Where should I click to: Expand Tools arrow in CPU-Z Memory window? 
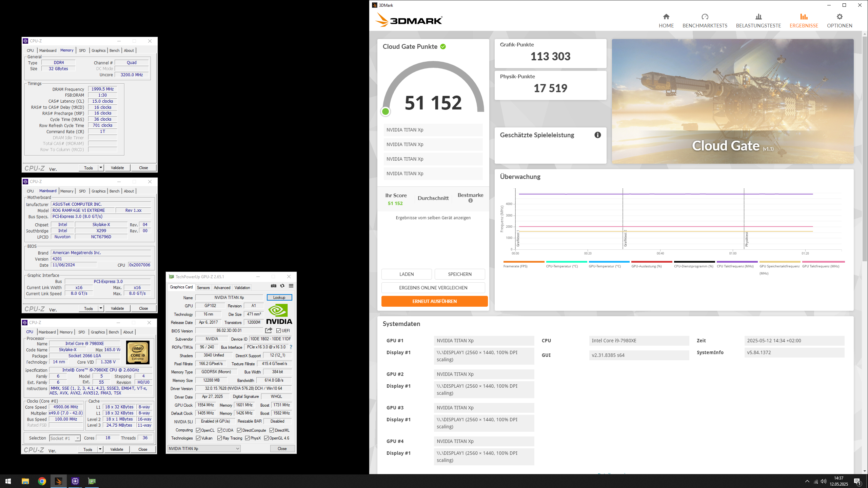[101, 168]
